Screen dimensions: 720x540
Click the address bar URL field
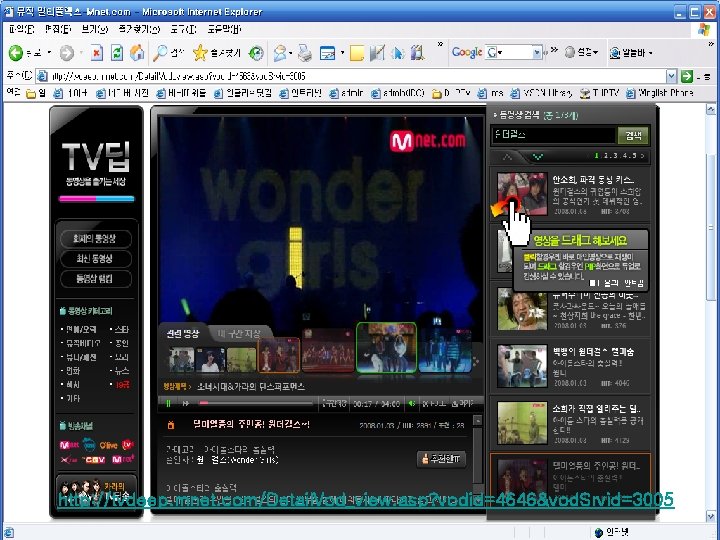click(x=351, y=76)
